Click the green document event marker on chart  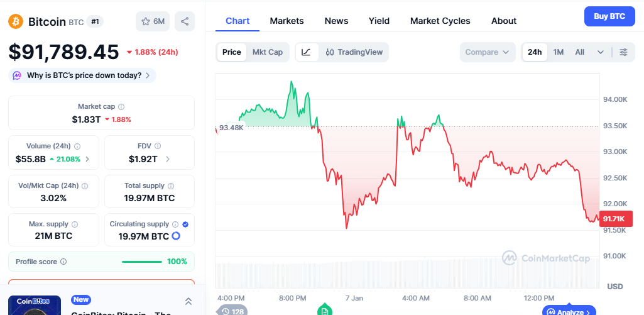click(324, 311)
